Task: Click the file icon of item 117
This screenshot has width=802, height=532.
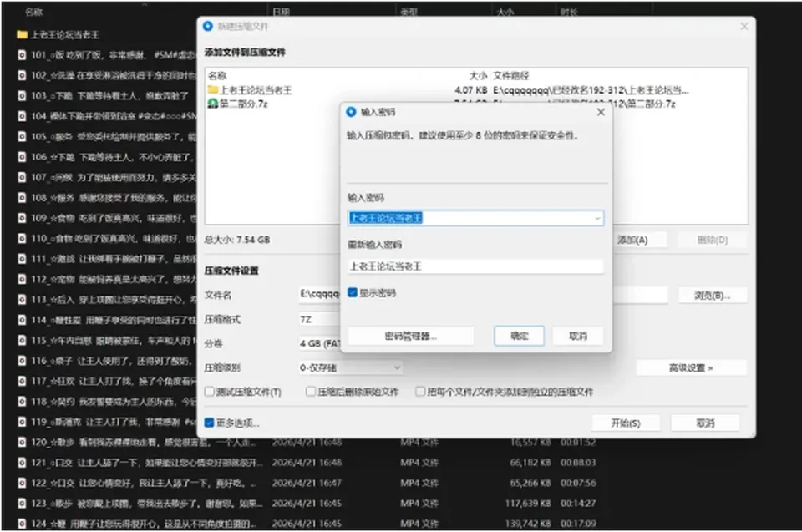Action: (x=22, y=381)
